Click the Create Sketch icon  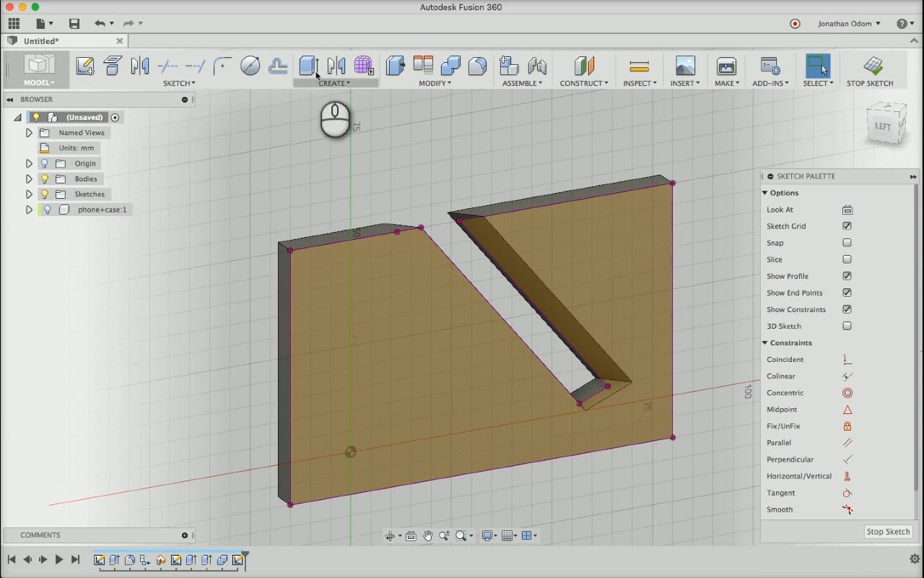84,66
